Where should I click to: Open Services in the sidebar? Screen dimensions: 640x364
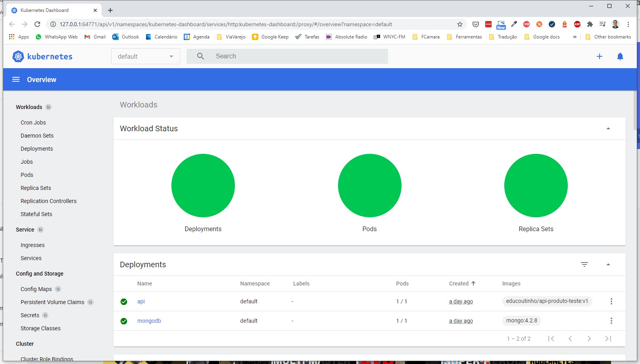[x=31, y=258]
